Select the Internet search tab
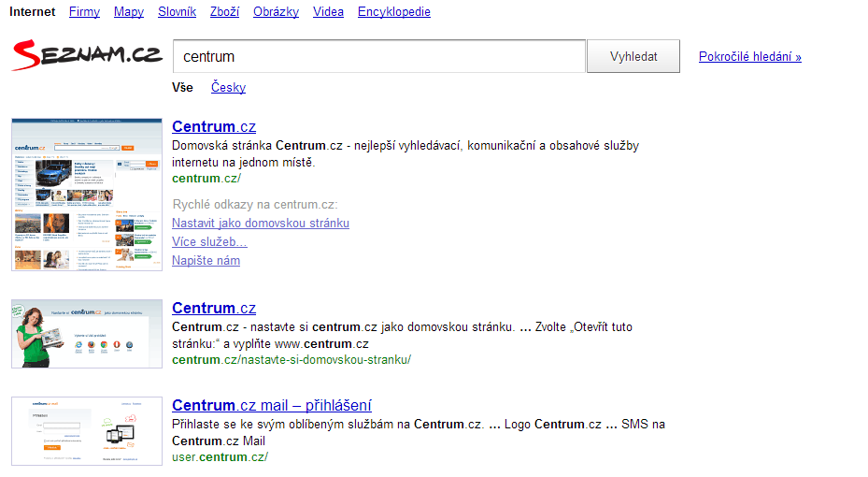This screenshot has width=868, height=477. pos(32,11)
